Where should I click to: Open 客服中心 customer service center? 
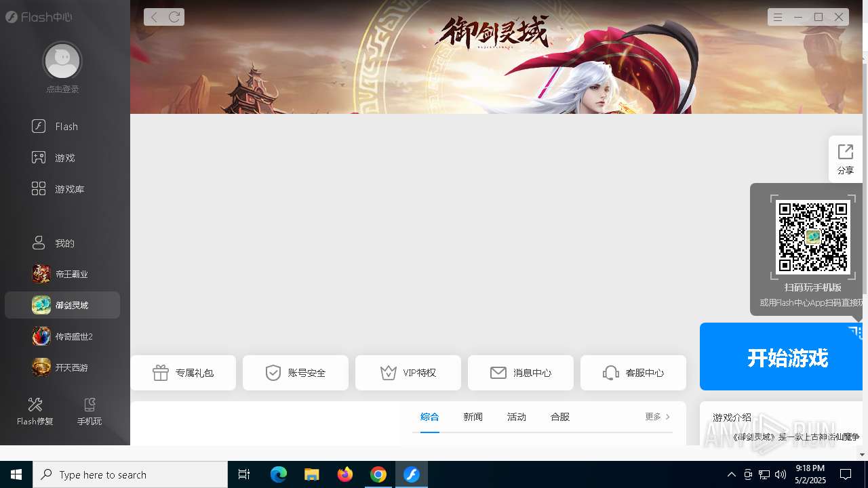coord(633,373)
